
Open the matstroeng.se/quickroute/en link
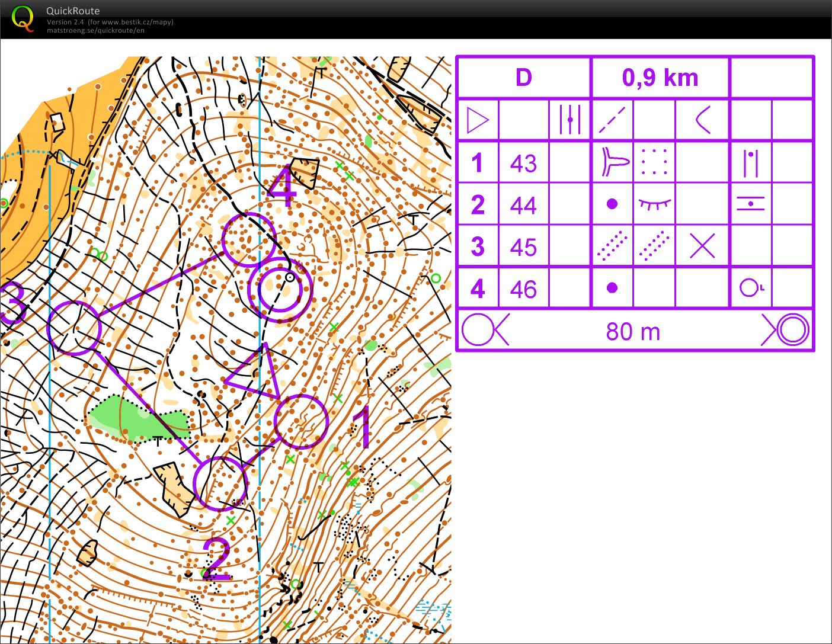click(95, 31)
